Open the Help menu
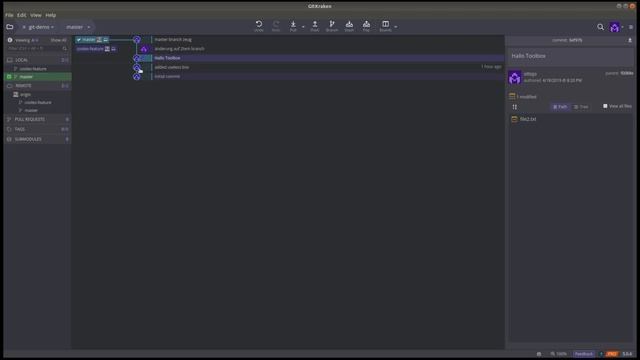 click(x=51, y=15)
